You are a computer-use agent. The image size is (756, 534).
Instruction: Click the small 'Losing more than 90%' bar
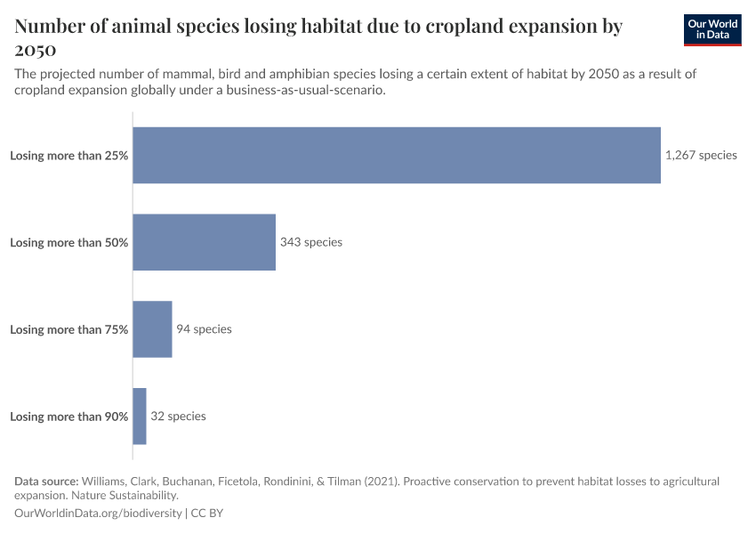pyautogui.click(x=140, y=417)
